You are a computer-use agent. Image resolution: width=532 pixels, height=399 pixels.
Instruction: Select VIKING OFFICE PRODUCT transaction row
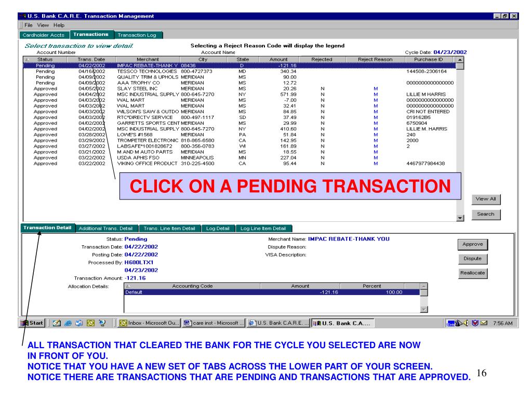click(240, 164)
